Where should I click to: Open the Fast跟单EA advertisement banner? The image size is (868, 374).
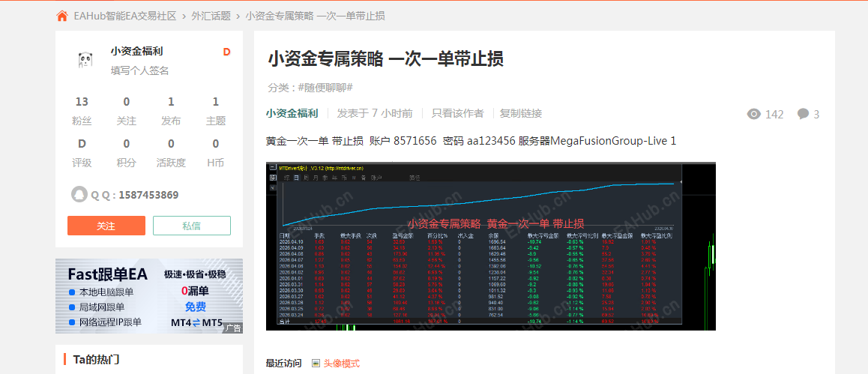coord(149,296)
